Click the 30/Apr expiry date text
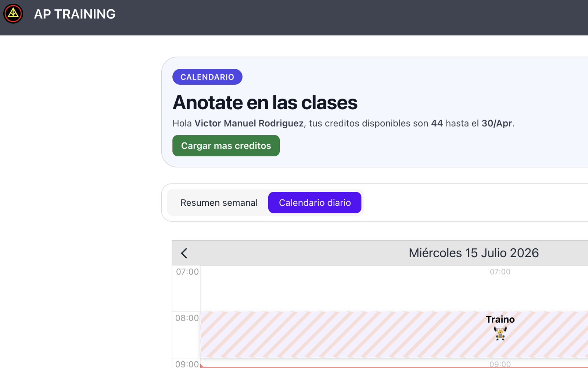The image size is (588, 368). (497, 123)
